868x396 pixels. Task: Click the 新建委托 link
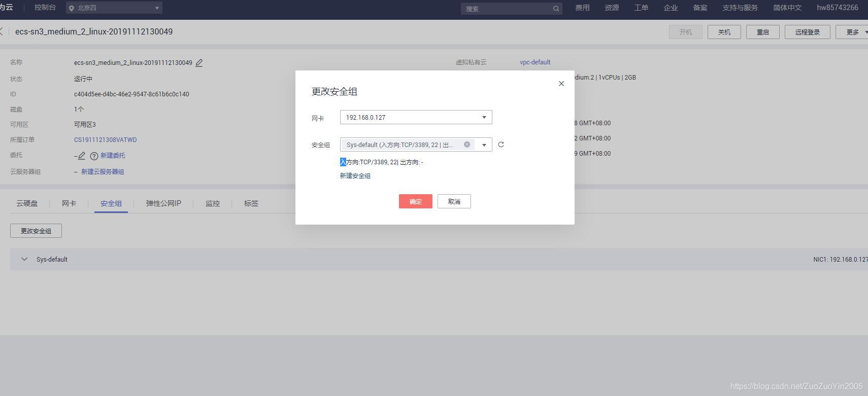113,156
